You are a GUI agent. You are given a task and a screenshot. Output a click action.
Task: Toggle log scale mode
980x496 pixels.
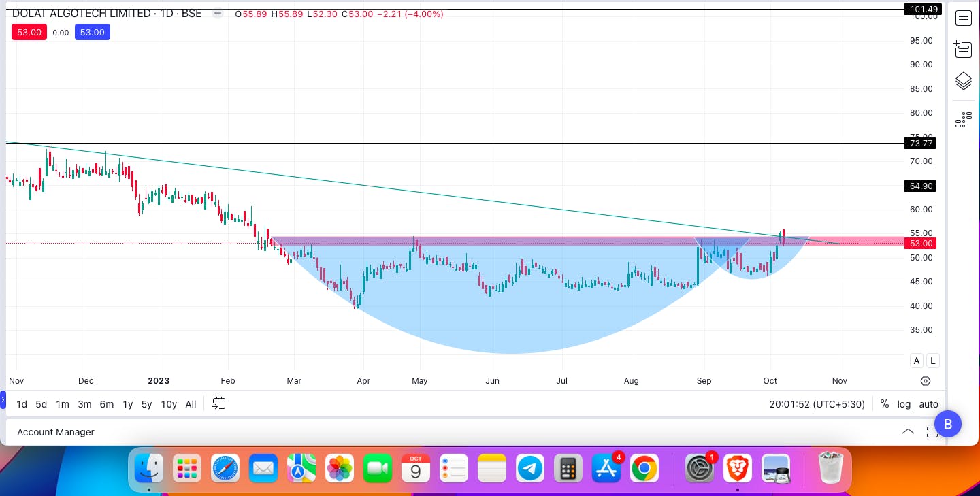tap(904, 404)
